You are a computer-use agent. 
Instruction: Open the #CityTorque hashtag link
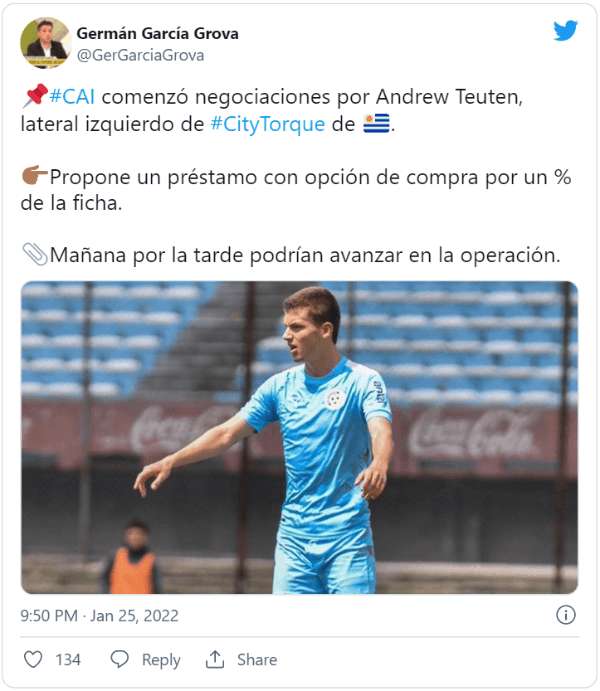tap(268, 124)
